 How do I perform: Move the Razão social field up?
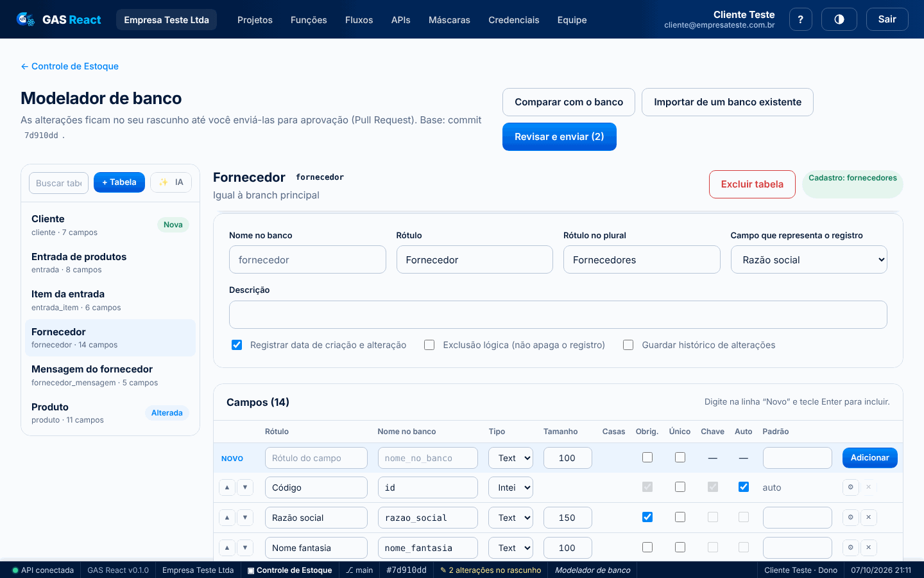pos(227,518)
